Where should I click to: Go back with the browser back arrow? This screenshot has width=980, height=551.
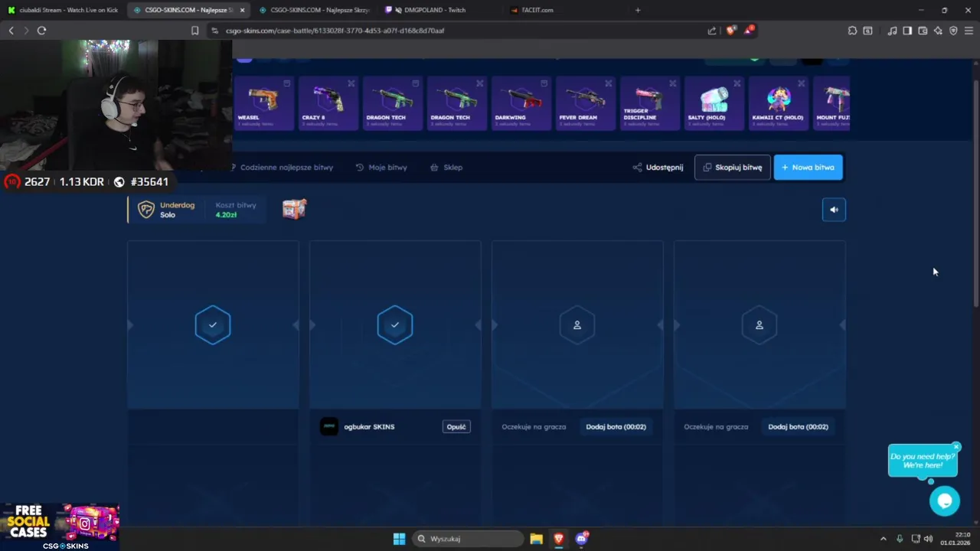[x=11, y=31]
